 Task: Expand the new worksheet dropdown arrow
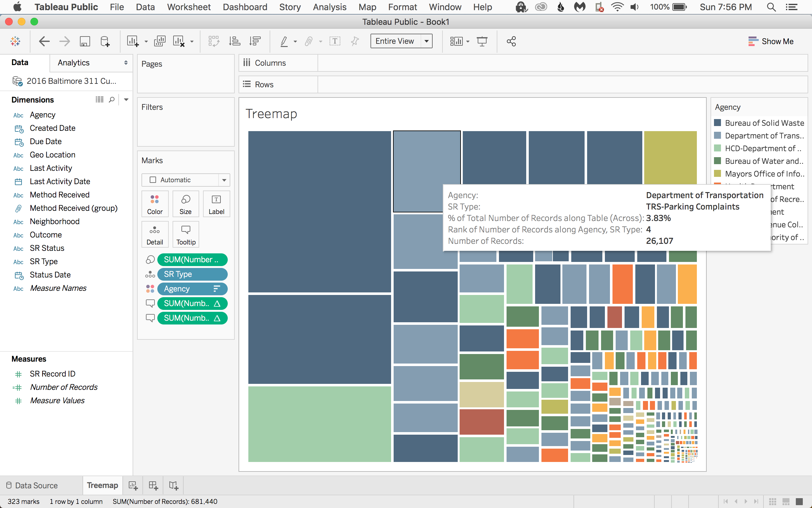pyautogui.click(x=146, y=42)
